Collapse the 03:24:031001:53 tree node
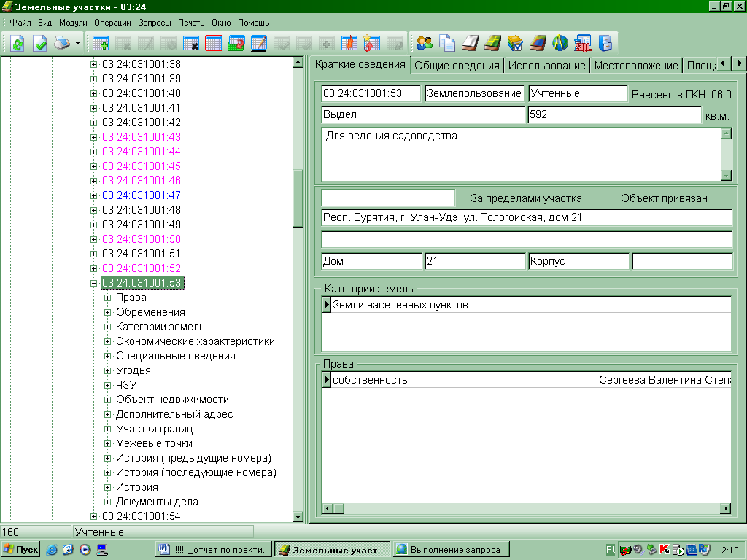The height and width of the screenshot is (560, 747). (93, 283)
